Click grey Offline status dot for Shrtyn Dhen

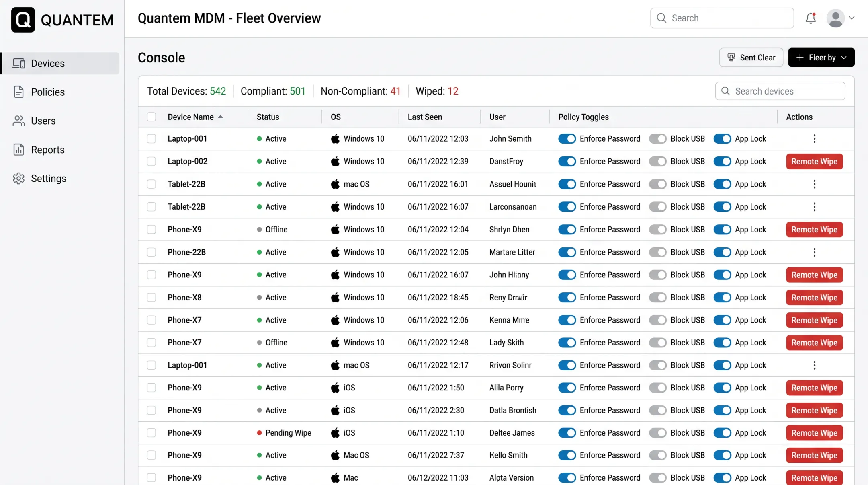click(259, 230)
